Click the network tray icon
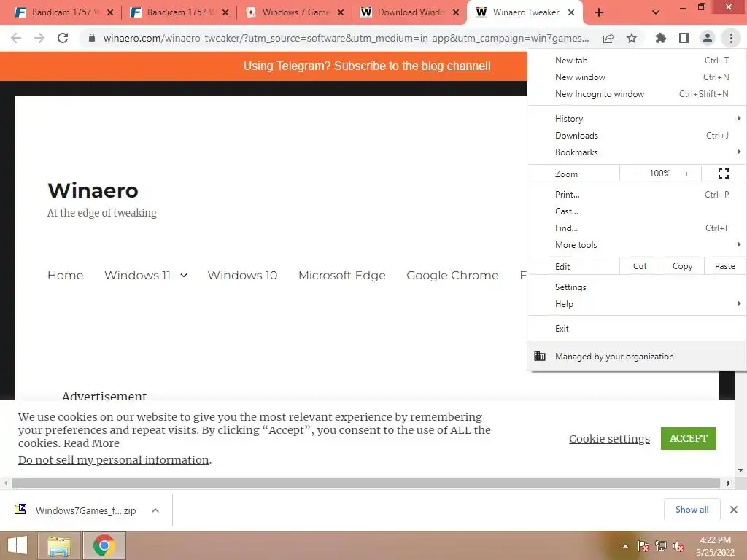747x560 pixels. 660,546
